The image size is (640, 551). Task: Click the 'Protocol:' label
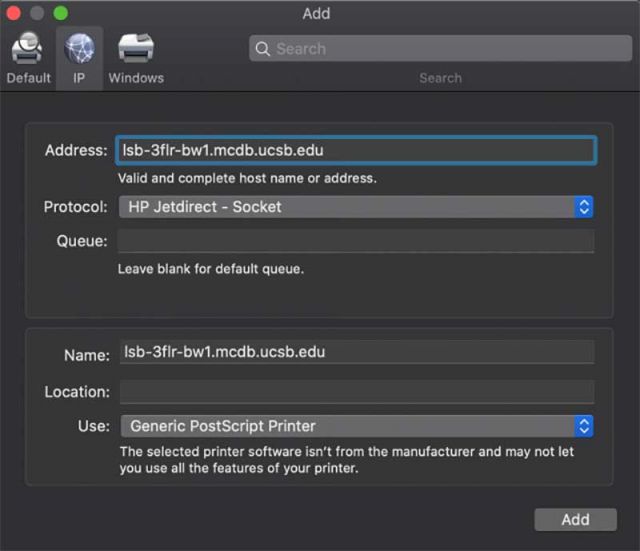click(76, 207)
